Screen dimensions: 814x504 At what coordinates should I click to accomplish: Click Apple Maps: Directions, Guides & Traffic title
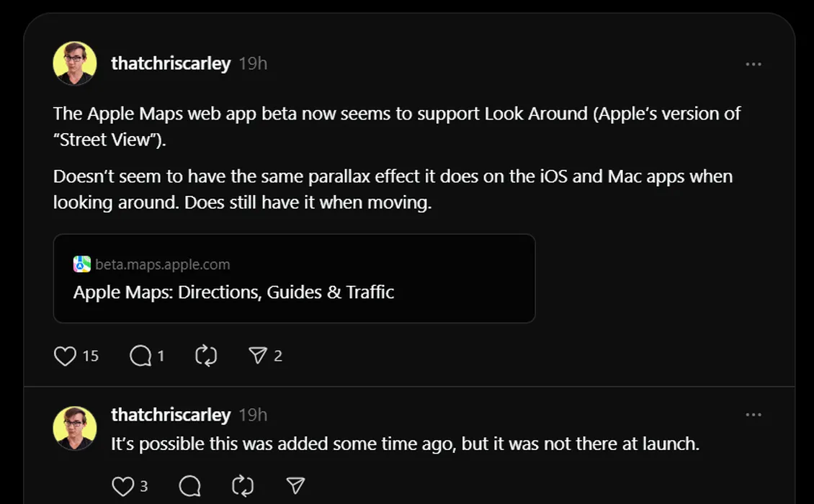pyautogui.click(x=233, y=292)
